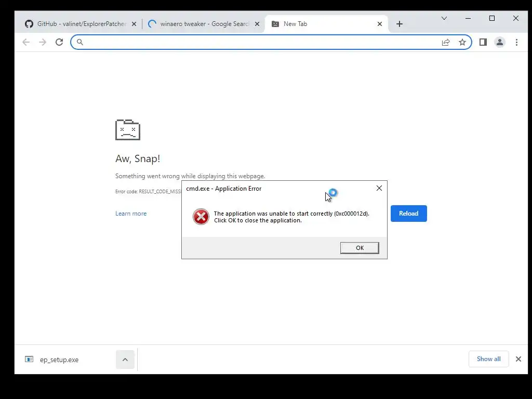
Task: Close the cmd.exe Application Error dialog
Action: pos(379,188)
